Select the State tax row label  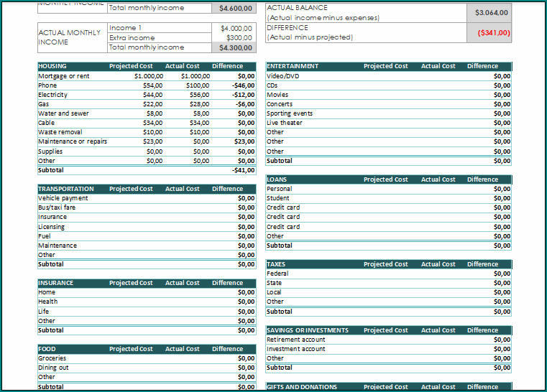point(274,283)
